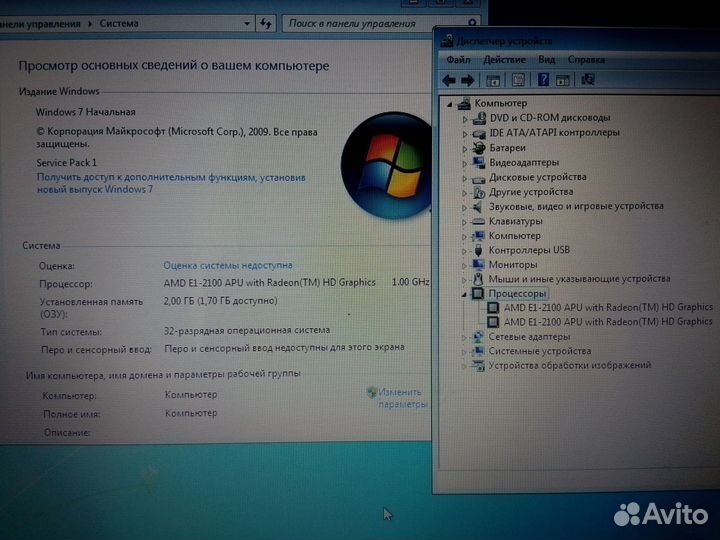Click Система in the breadcrumb path
The height and width of the screenshot is (540, 720).
(119, 23)
